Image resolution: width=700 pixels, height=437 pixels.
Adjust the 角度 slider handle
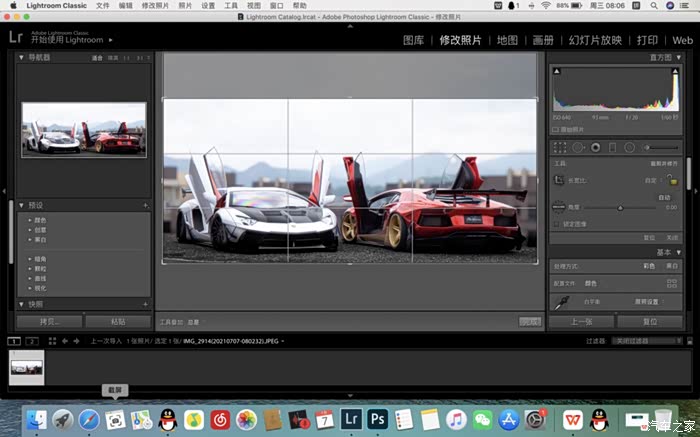(619, 207)
